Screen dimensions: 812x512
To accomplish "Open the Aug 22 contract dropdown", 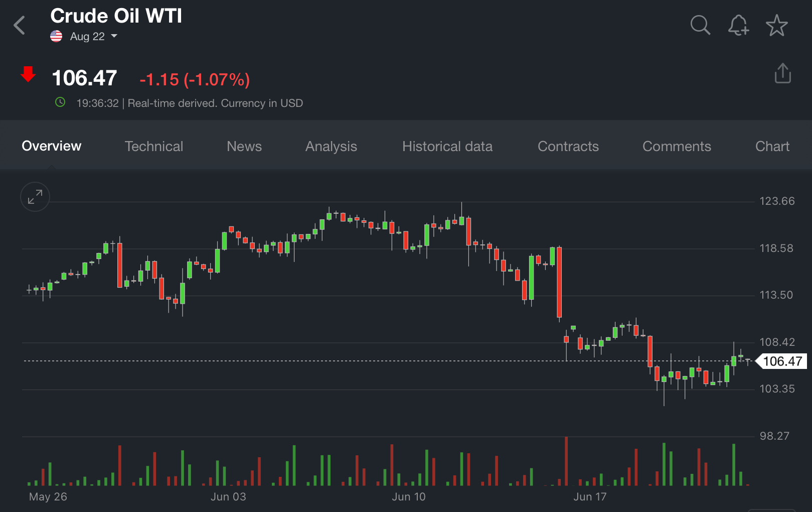I will (x=93, y=36).
